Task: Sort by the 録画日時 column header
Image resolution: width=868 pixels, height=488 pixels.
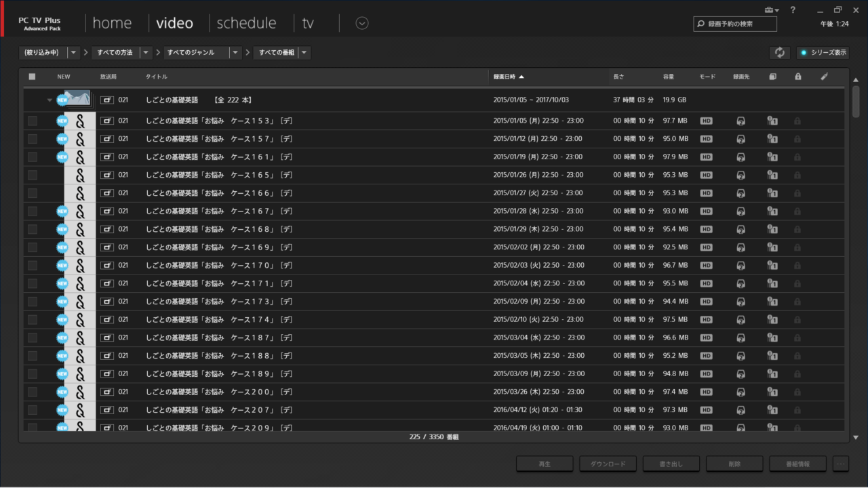Action: pos(509,77)
